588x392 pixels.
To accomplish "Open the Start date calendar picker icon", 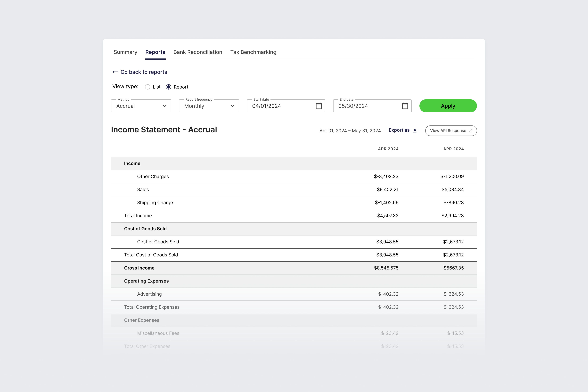I will click(318, 106).
